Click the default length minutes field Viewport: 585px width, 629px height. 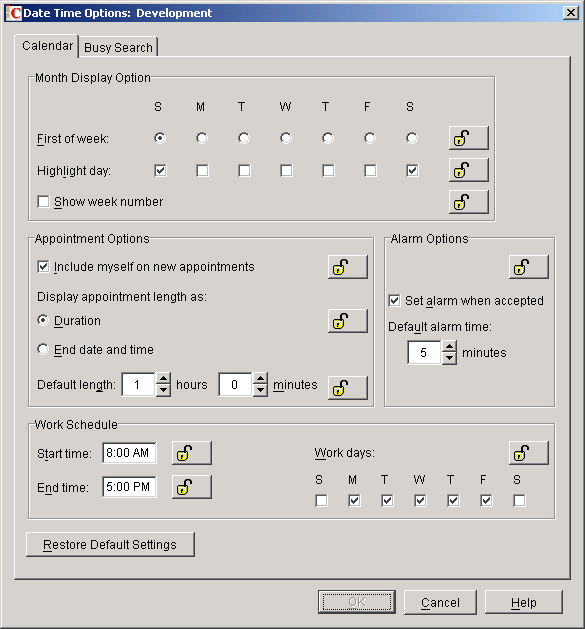(x=236, y=385)
